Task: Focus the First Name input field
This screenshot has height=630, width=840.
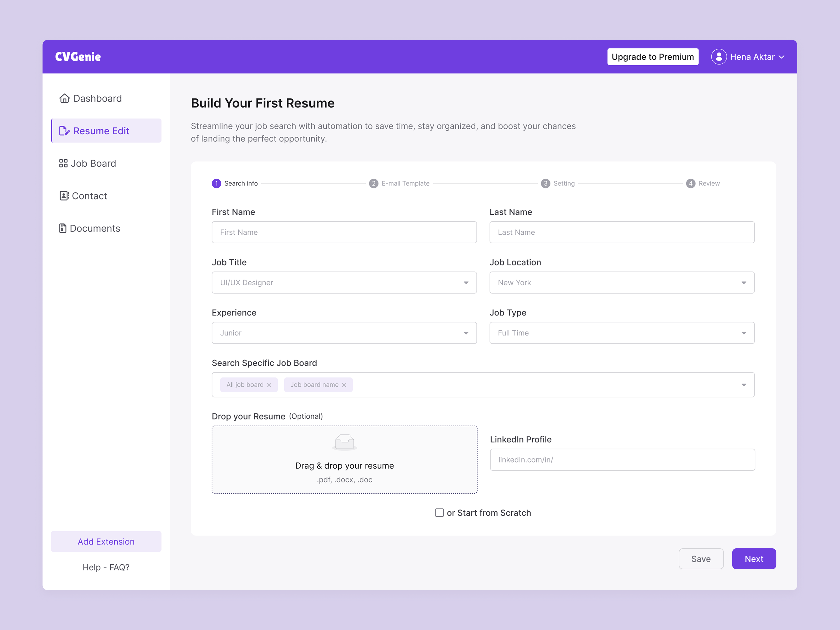Action: pos(344,232)
